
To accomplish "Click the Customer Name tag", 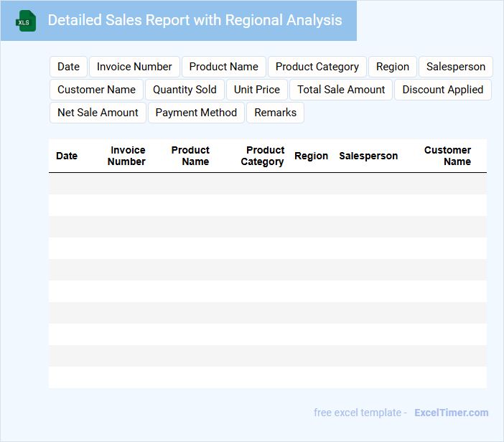I will [96, 90].
